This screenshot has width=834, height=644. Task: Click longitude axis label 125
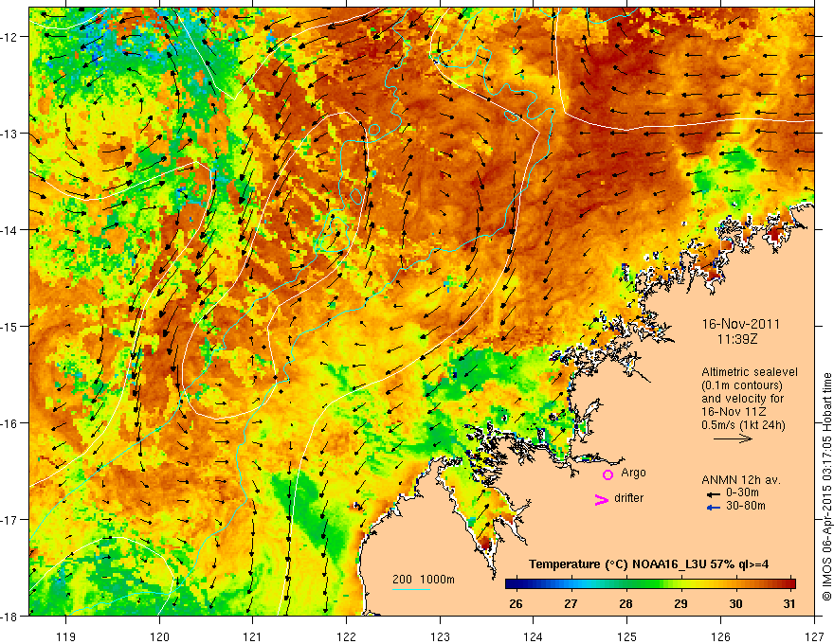pos(627,636)
